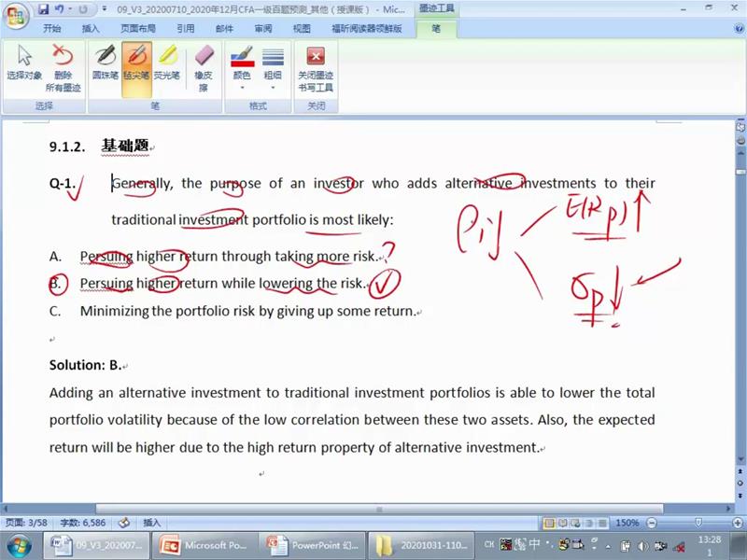Switch to Draft view
Image resolution: width=747 pixels, height=560 pixels.
(x=602, y=523)
